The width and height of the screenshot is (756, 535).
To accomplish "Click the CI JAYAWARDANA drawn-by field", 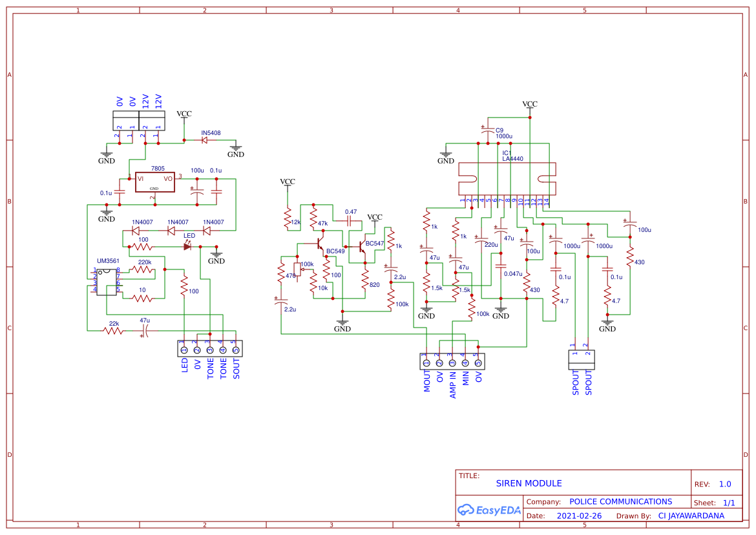I will pos(691,516).
